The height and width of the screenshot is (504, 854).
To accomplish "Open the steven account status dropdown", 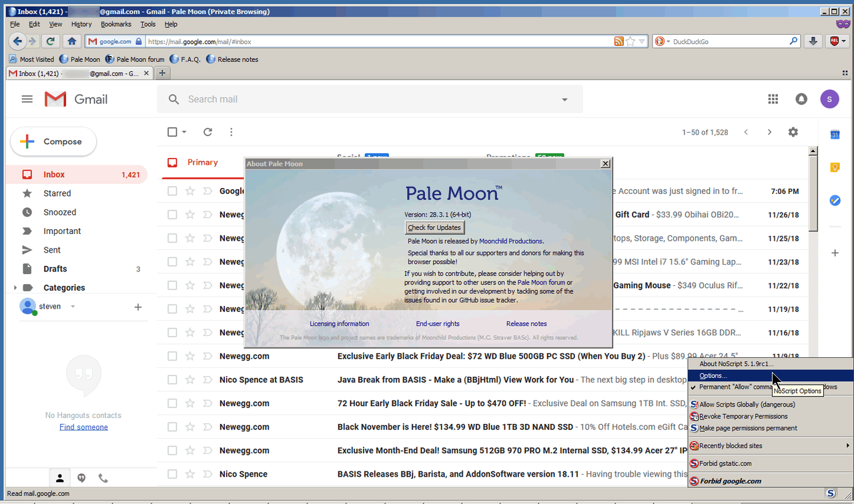I will pyautogui.click(x=73, y=307).
